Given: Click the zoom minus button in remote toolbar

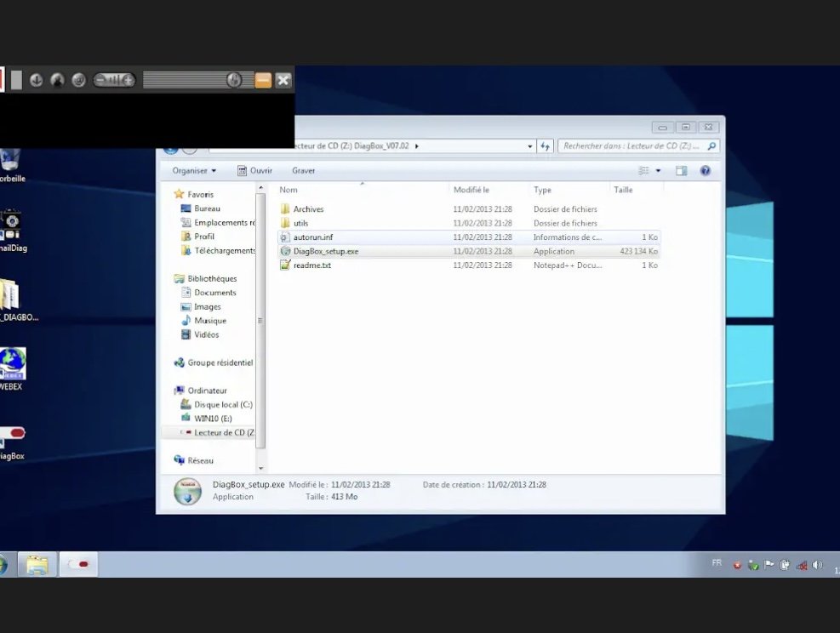Looking at the screenshot, I should click(x=100, y=80).
